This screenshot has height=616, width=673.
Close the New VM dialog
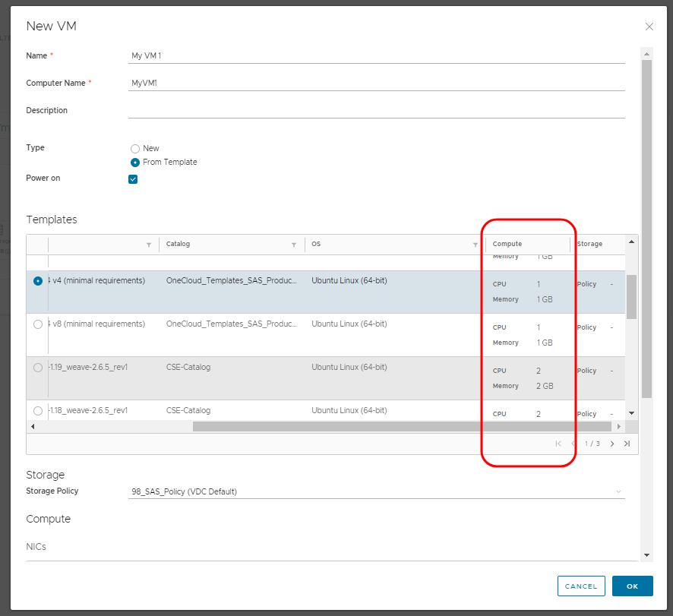coord(649,27)
